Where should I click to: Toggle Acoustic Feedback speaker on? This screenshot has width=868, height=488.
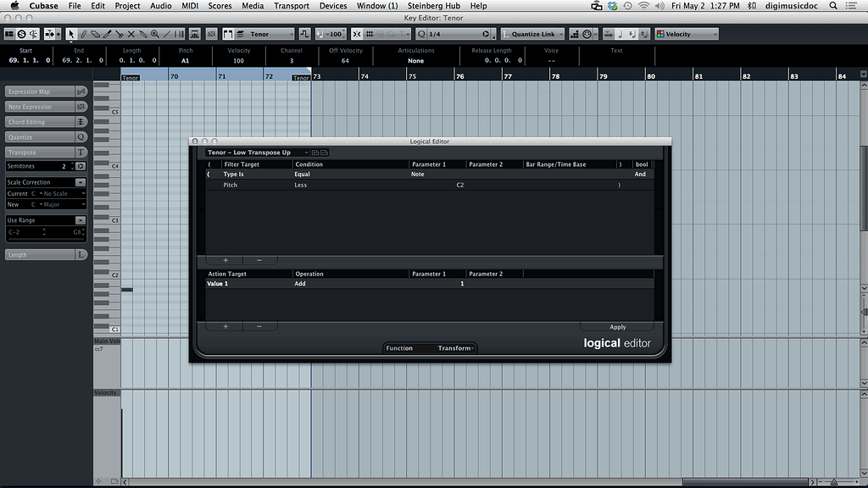pos(32,34)
